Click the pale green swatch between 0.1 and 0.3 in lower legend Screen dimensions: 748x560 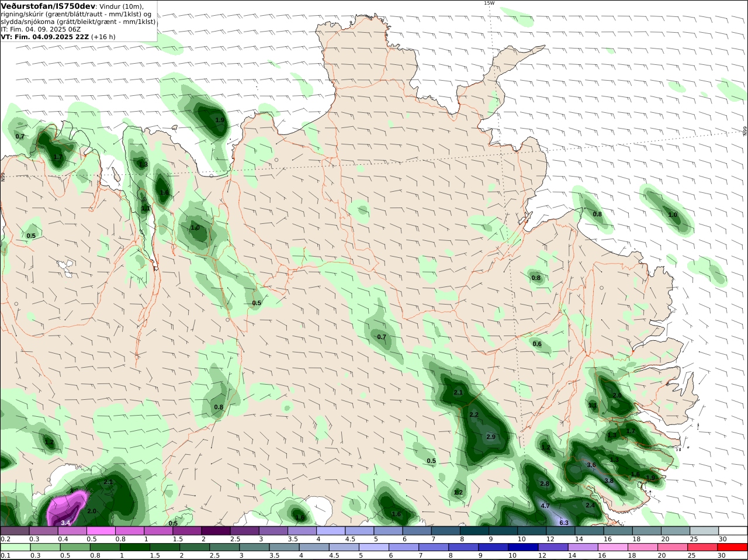[15, 547]
